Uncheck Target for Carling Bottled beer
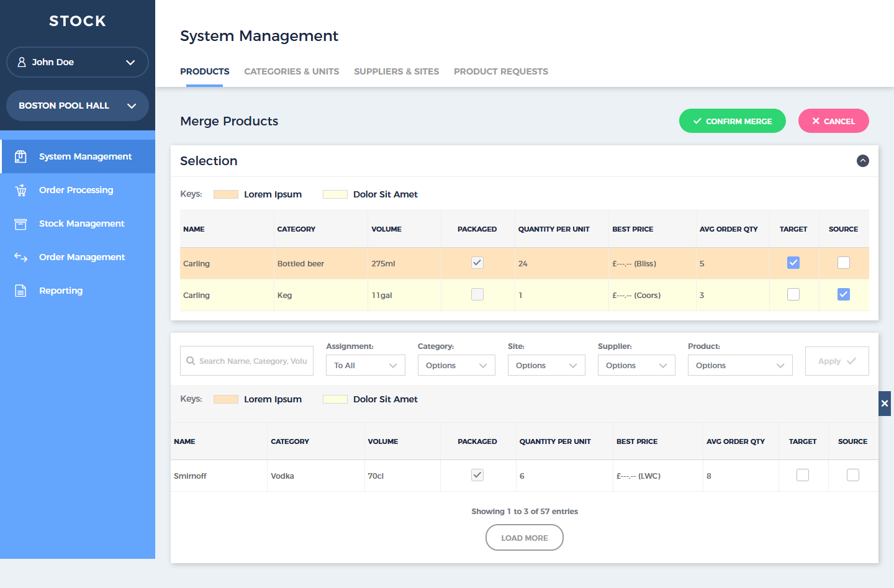The width and height of the screenshot is (894, 588). (x=793, y=263)
